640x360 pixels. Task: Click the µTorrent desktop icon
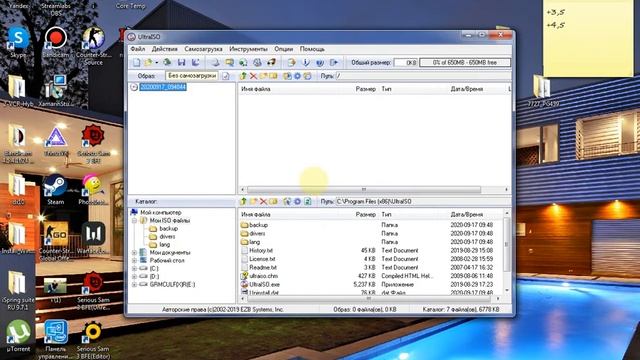pyautogui.click(x=18, y=336)
